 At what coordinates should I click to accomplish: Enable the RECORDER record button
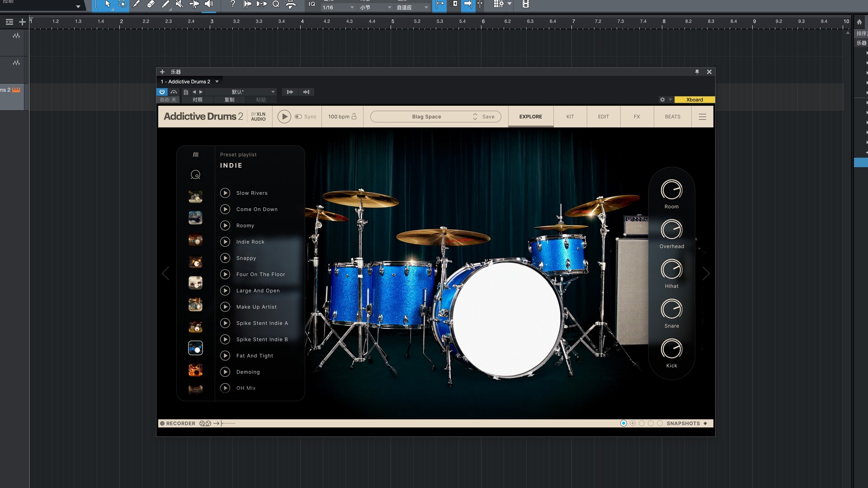tap(162, 423)
